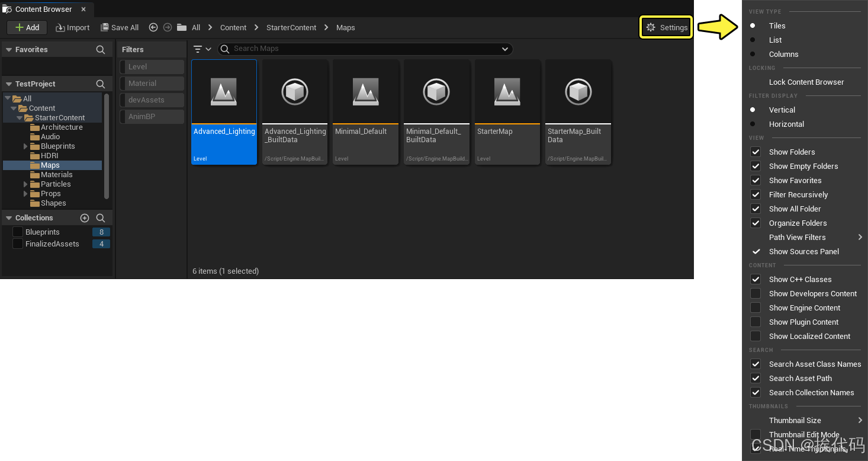Click the Material filter
868x461 pixels.
coord(152,84)
